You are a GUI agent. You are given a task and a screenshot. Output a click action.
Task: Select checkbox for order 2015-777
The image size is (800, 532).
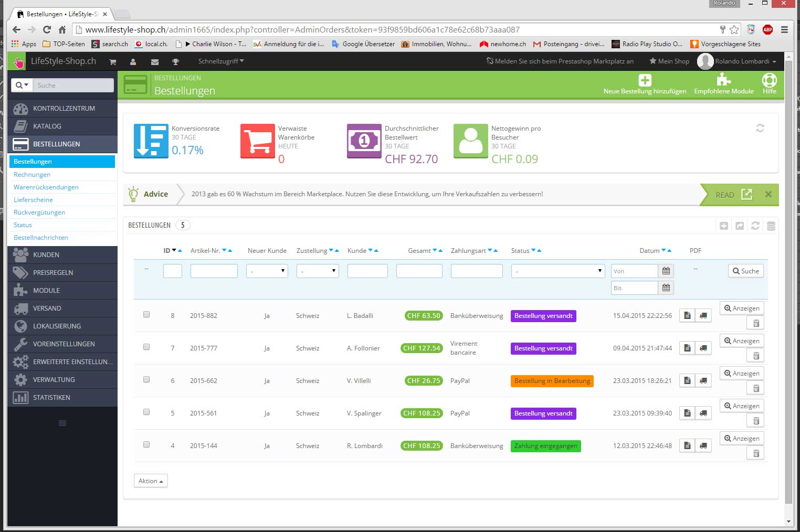[x=146, y=347]
